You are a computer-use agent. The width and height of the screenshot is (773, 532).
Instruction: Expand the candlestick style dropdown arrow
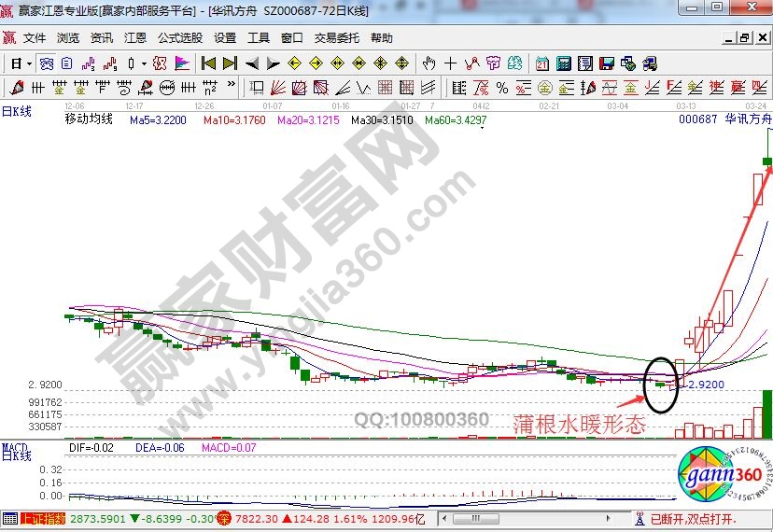click(x=142, y=63)
